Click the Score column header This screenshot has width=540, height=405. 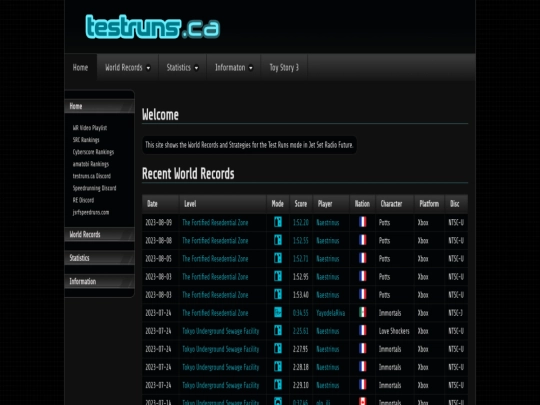tap(301, 204)
